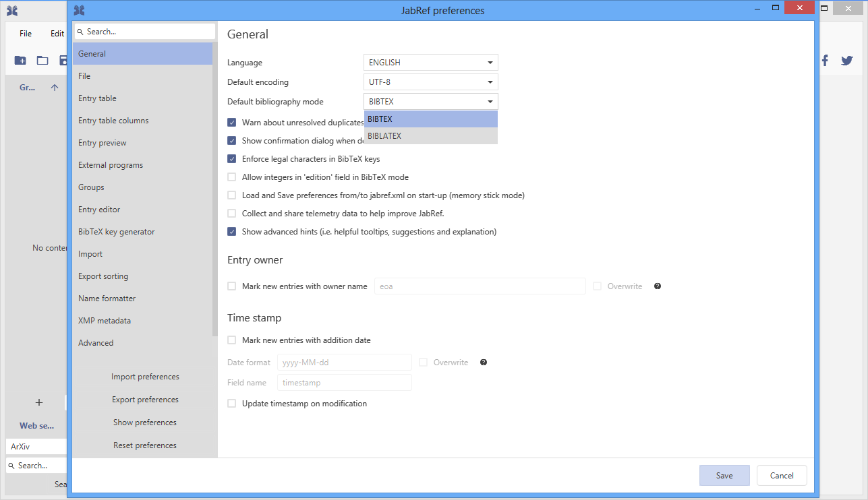Click the preferences search field
This screenshot has width=868, height=500.
145,32
